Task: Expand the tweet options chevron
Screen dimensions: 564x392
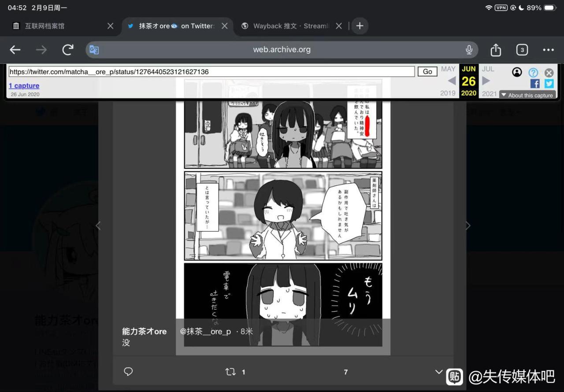Action: point(439,372)
